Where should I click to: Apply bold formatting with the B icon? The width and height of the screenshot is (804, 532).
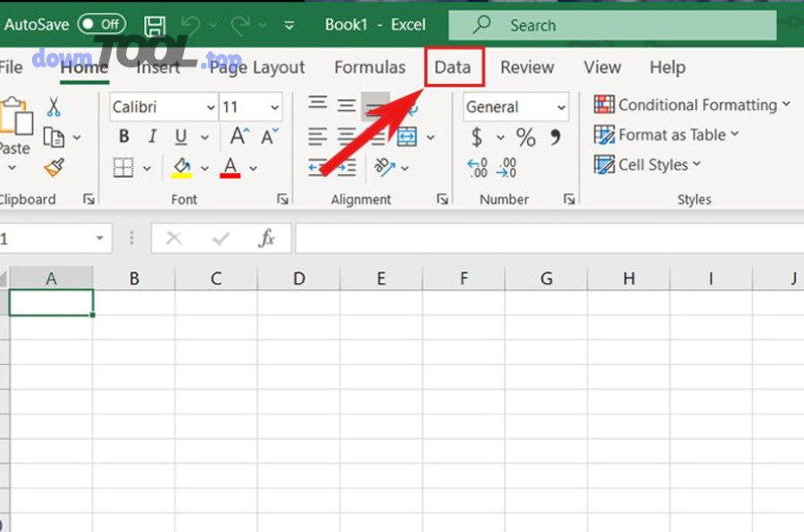[x=123, y=136]
